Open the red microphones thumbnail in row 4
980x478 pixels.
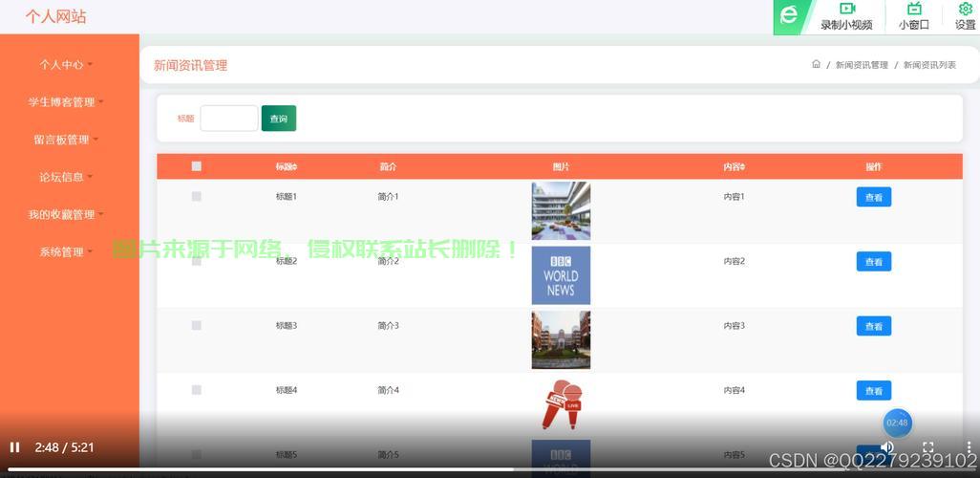562,403
